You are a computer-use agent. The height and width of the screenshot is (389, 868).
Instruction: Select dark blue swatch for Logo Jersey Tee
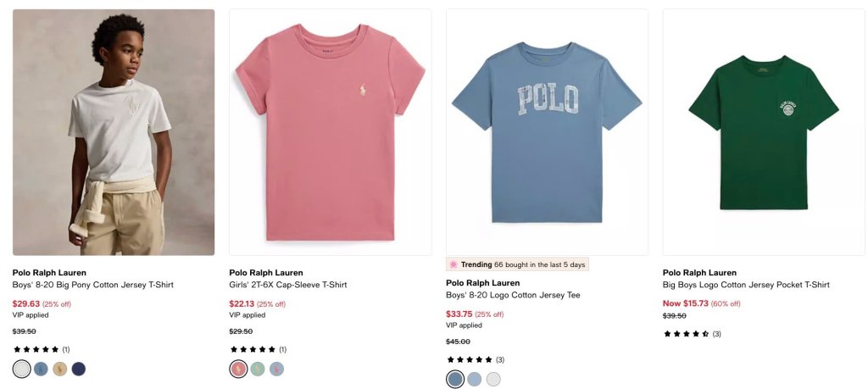(455, 379)
